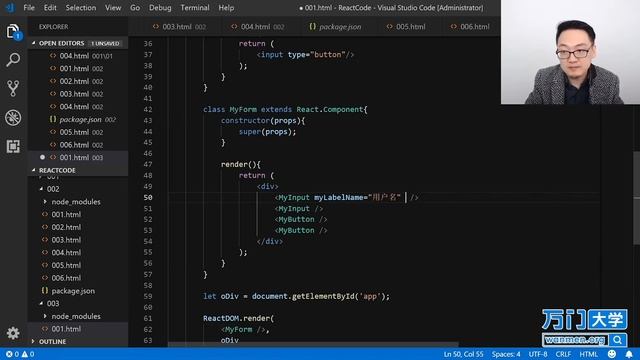
Task: Open the View menu
Action: [x=113, y=8]
